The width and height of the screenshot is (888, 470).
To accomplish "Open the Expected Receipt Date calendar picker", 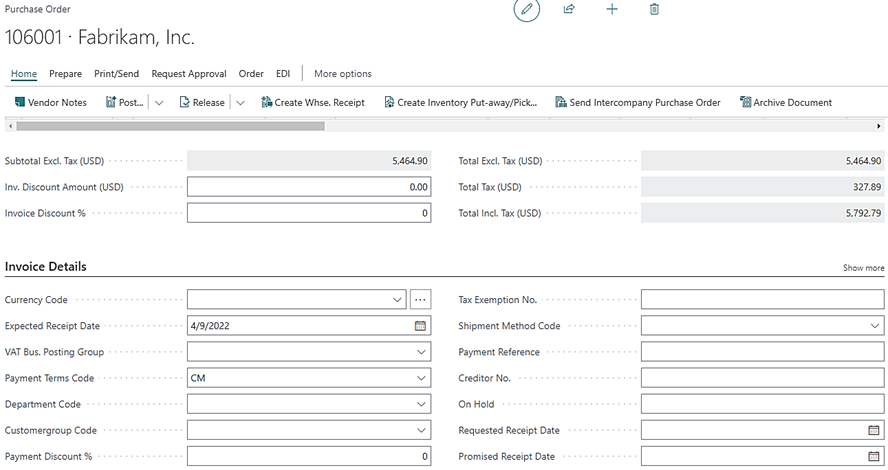I will click(420, 326).
